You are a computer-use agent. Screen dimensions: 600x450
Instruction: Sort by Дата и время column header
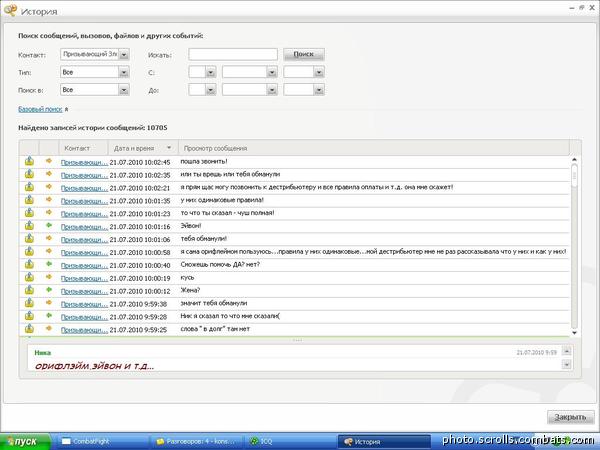(138, 148)
